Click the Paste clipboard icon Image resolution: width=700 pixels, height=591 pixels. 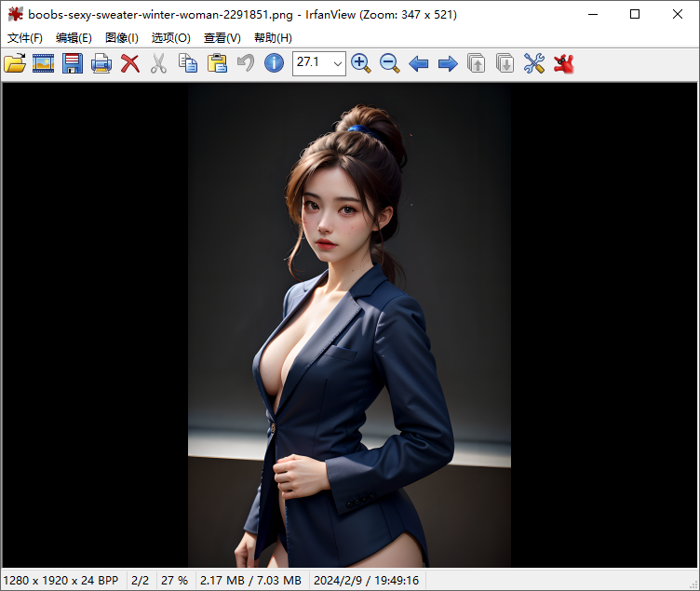click(217, 63)
